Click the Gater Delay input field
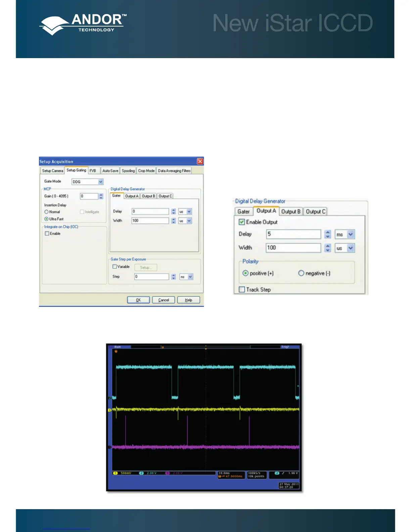This screenshot has height=532, width=411. (x=150, y=212)
